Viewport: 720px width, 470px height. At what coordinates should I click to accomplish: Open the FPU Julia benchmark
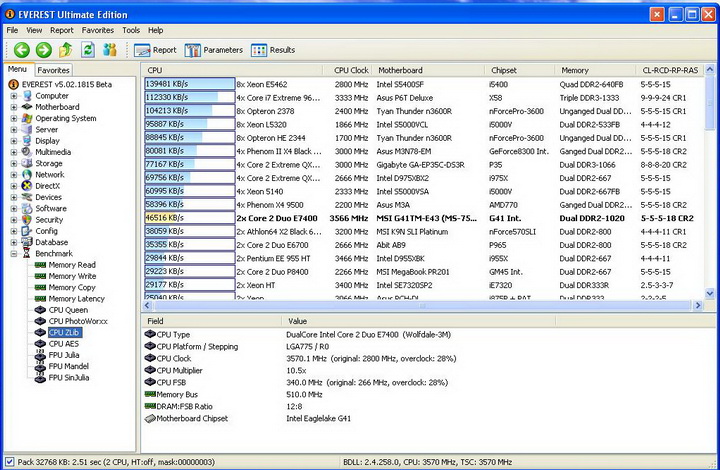pos(63,355)
